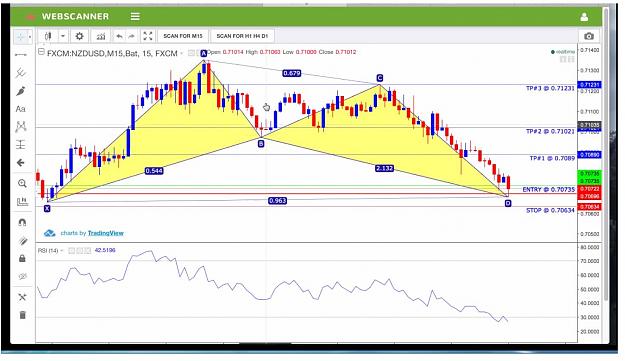Select the measure ruler tool

pos(22,202)
